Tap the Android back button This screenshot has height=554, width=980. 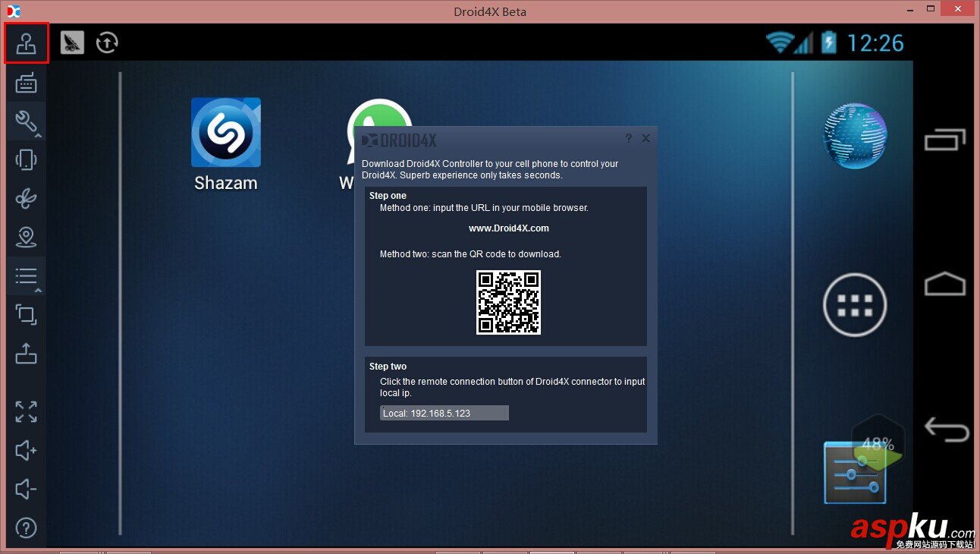click(x=946, y=429)
